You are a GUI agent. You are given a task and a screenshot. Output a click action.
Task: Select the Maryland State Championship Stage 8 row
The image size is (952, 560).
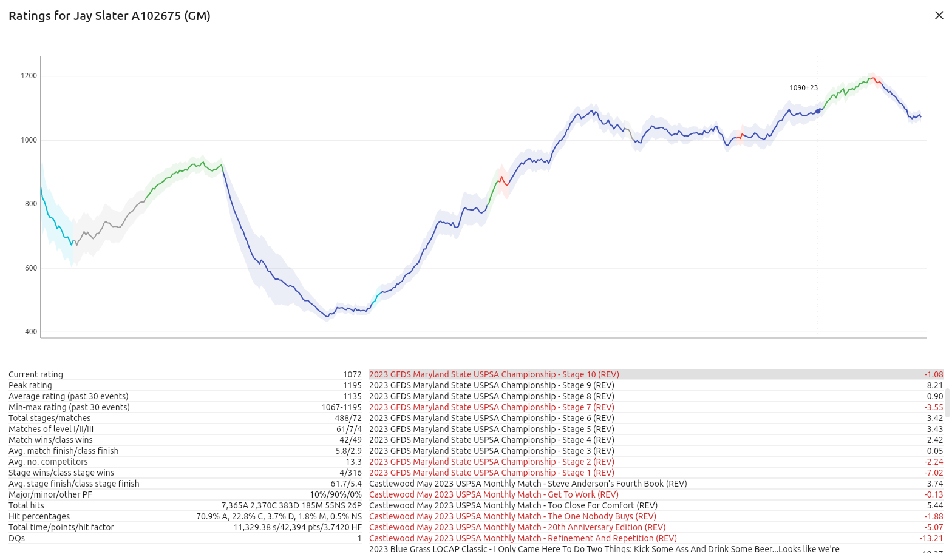656,396
